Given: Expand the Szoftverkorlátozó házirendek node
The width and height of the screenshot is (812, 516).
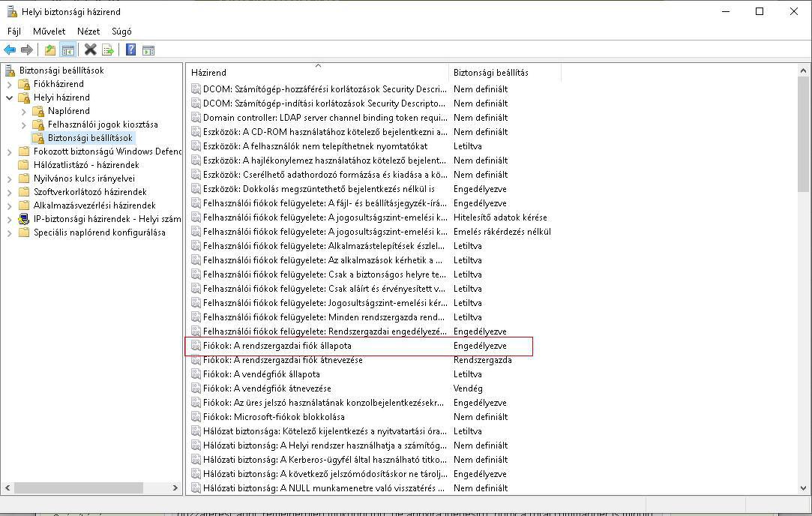Looking at the screenshot, I should coord(9,192).
